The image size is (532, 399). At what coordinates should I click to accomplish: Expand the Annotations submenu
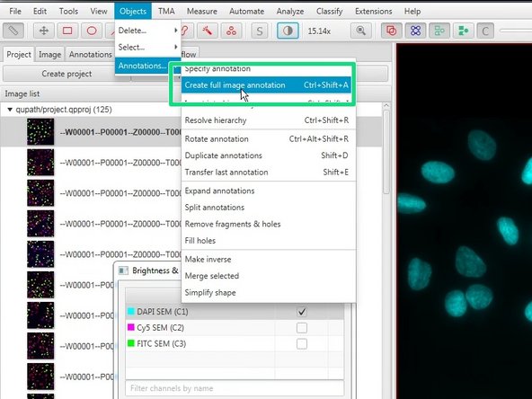pos(147,66)
